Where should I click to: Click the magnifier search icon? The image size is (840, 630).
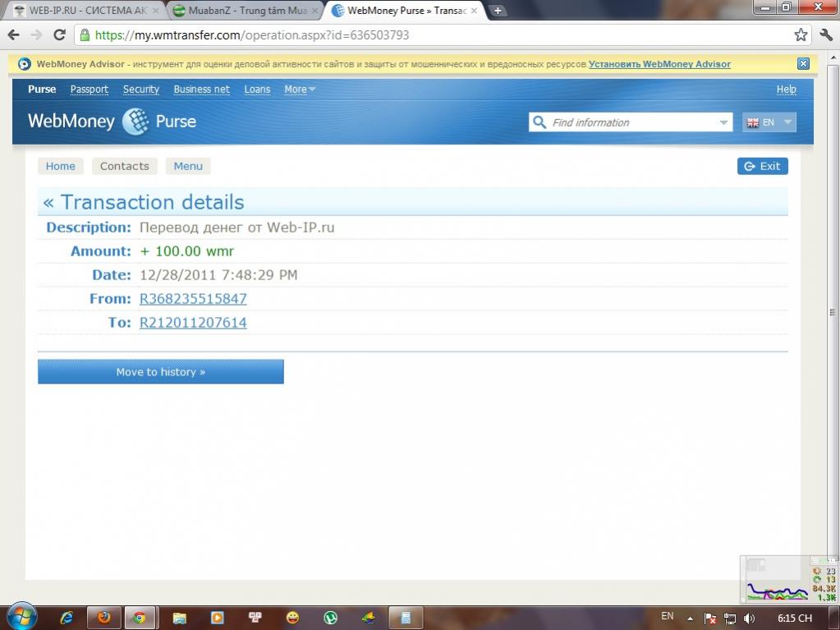539,122
